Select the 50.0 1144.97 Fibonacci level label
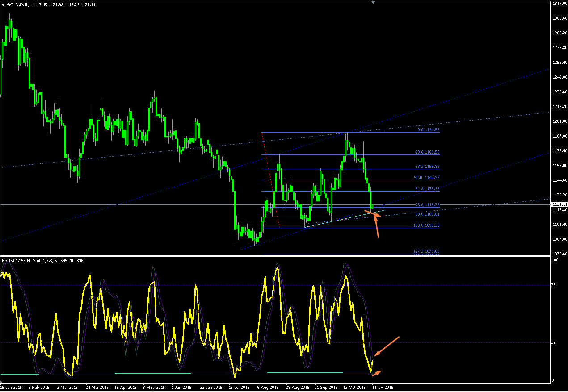The height and width of the screenshot is (392, 568). pos(428,178)
